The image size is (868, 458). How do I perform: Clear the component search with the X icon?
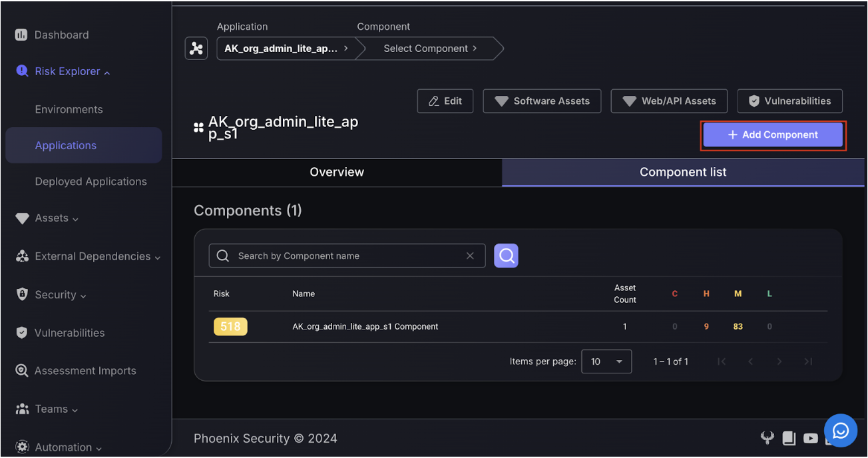(x=470, y=256)
